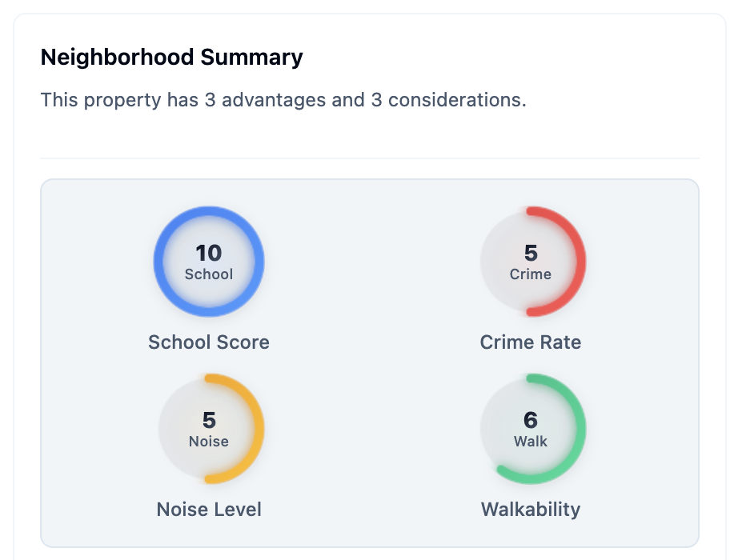Click the number 5 inside the Crime gauge
This screenshot has height=560, width=738.
(x=532, y=253)
